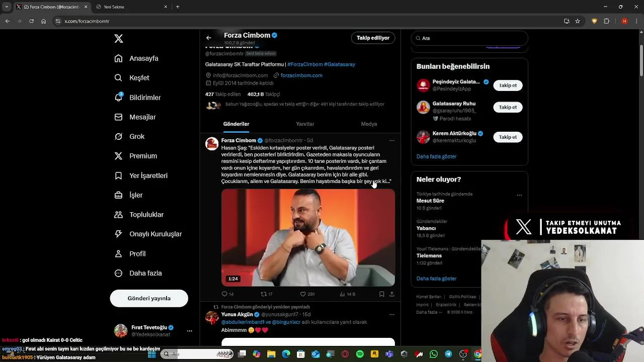This screenshot has height=362, width=644.
Task: Open the browser tab search dropdown
Action: (7, 7)
